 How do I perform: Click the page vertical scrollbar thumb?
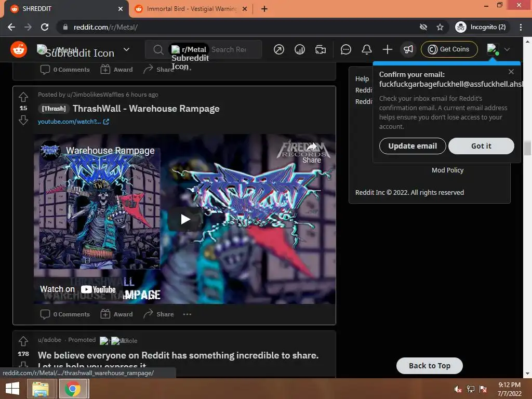[x=527, y=148]
